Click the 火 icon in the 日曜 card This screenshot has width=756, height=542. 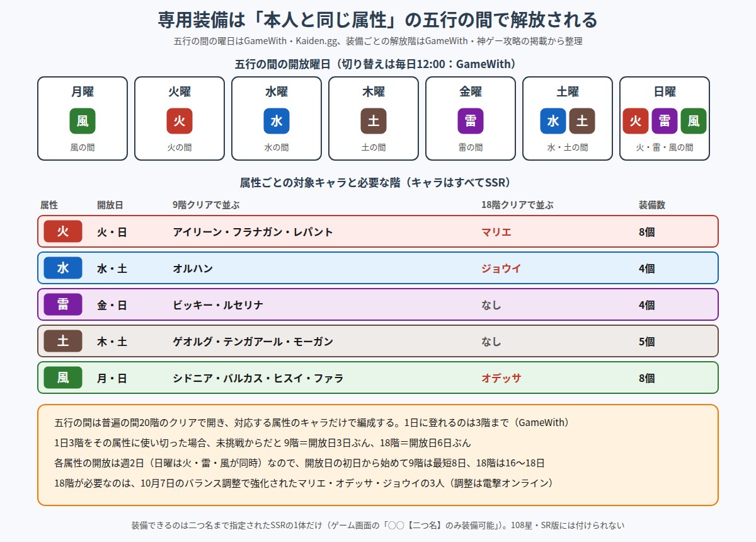tap(636, 121)
